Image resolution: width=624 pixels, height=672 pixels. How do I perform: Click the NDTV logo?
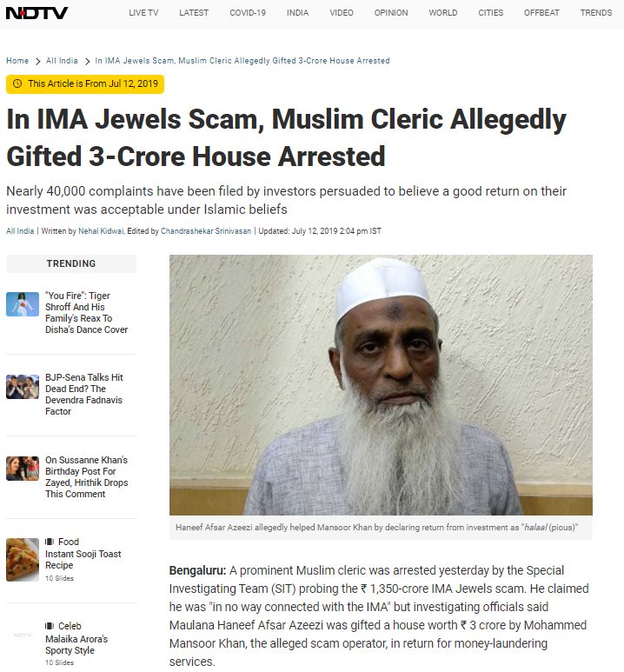point(37,13)
